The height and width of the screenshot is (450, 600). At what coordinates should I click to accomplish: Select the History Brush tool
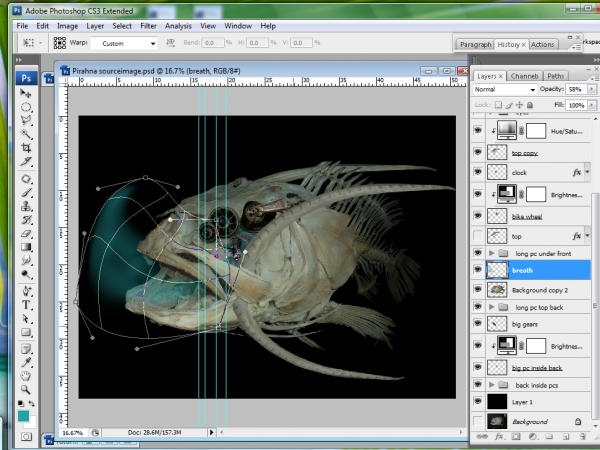coord(26,220)
